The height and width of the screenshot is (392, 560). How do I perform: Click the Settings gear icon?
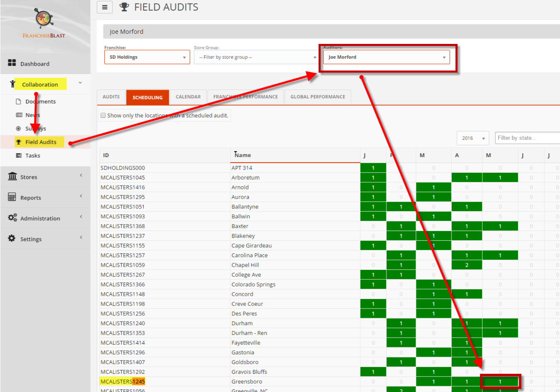coord(12,238)
